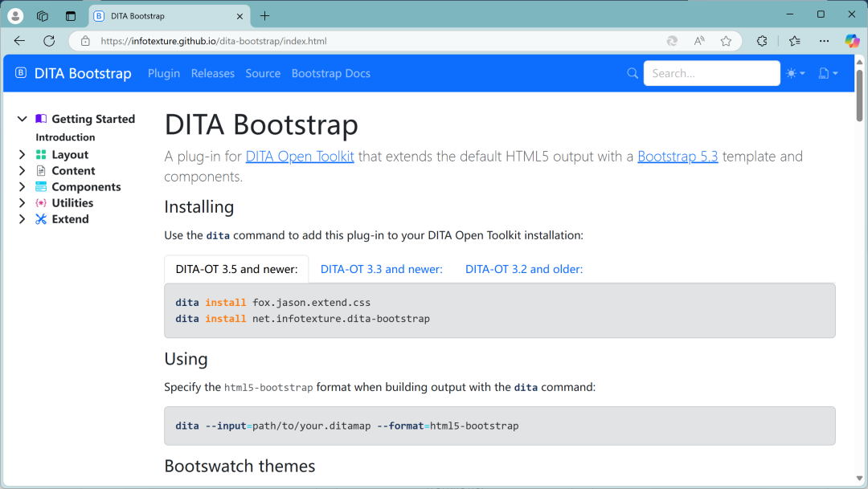Screen dimensions: 868x489
Task: Open the Bootstrap Docs menu item
Action: [x=330, y=73]
